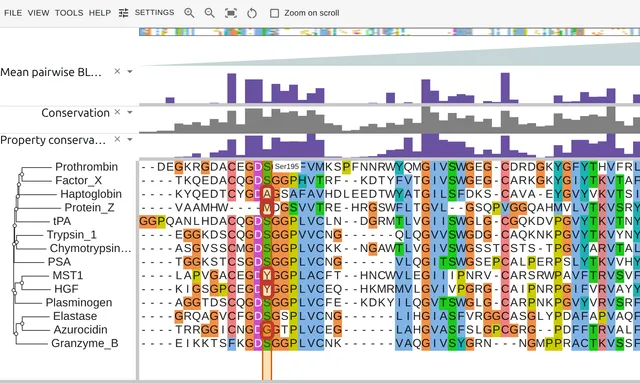Click circled G residue in Azurocidin row
Screen dimensions: 640x384
click(267, 330)
